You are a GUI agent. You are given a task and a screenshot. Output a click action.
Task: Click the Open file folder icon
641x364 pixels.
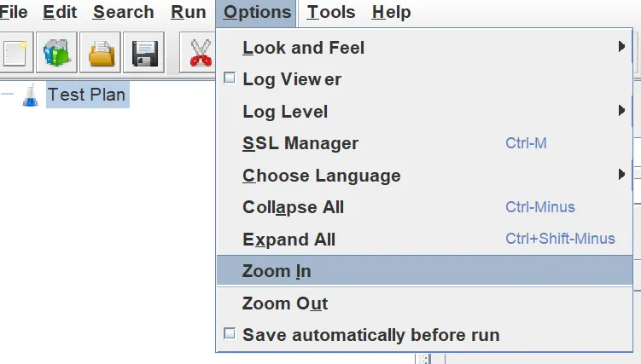point(103,54)
